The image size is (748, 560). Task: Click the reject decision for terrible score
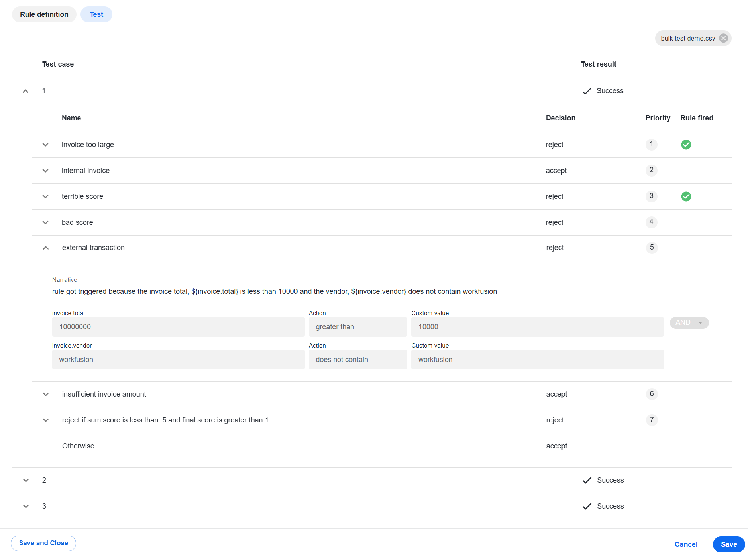pyautogui.click(x=554, y=196)
